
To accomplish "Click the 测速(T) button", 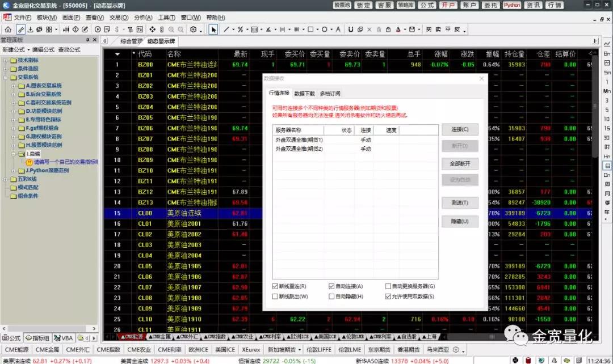I will point(460,203).
